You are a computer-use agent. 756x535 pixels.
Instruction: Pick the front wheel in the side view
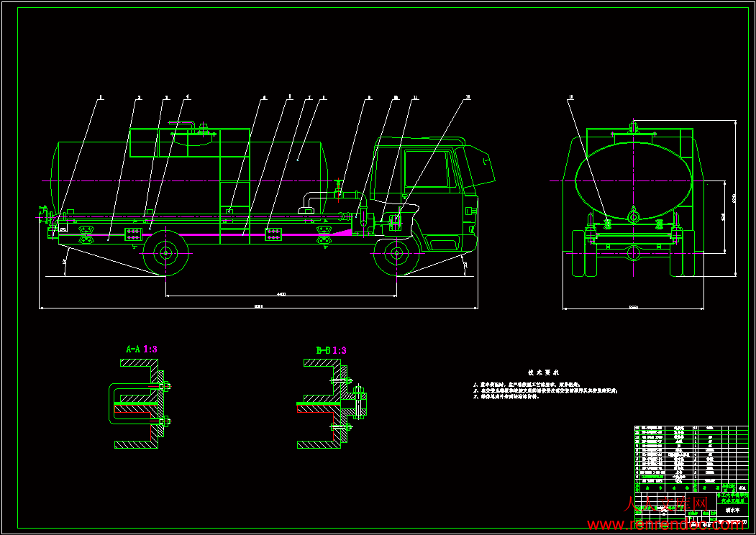coord(396,252)
